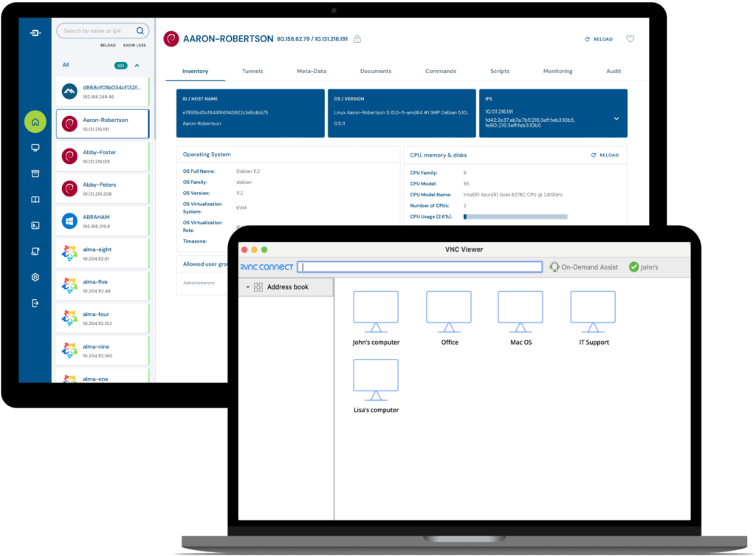This screenshot has height=556, width=756.
Task: Reload the CPU, memory & disks panel
Action: pos(605,155)
